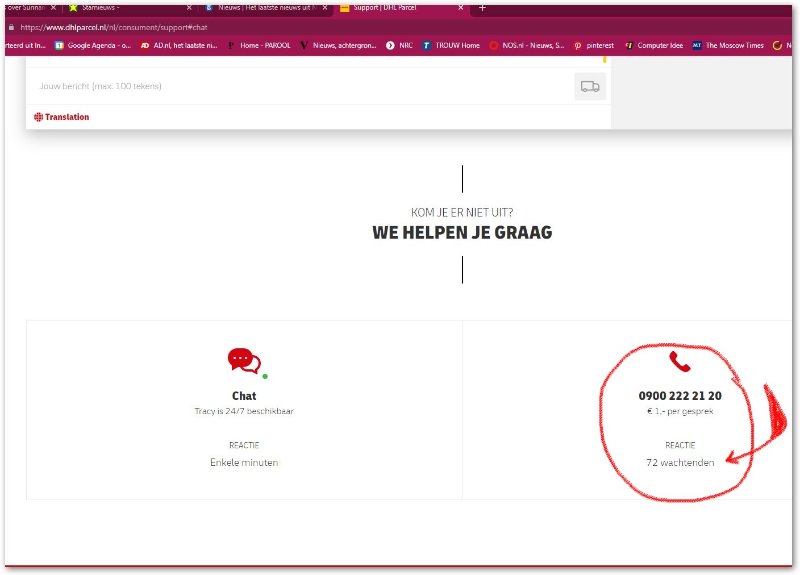Open the pinterest bookmark
Image resolution: width=800 pixels, height=575 pixels.
pos(594,45)
